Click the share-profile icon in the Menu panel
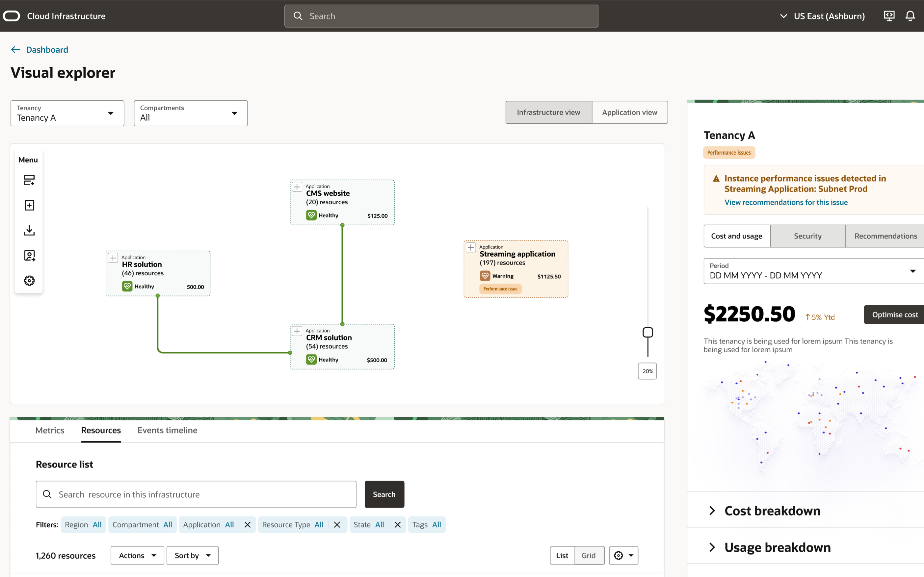924x577 pixels. 29,256
